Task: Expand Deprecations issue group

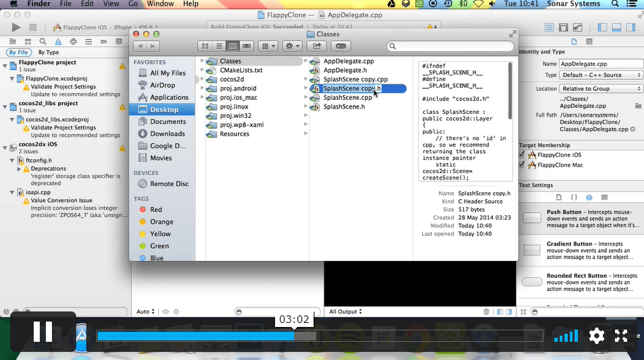Action: (19, 169)
